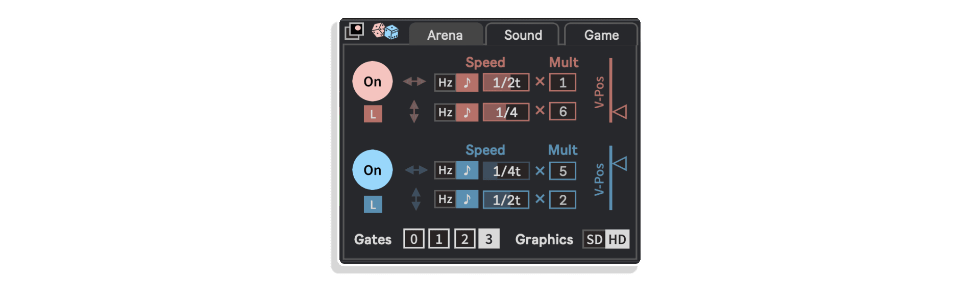Set Gates to 3
The height and width of the screenshot is (281, 980).
click(x=489, y=239)
